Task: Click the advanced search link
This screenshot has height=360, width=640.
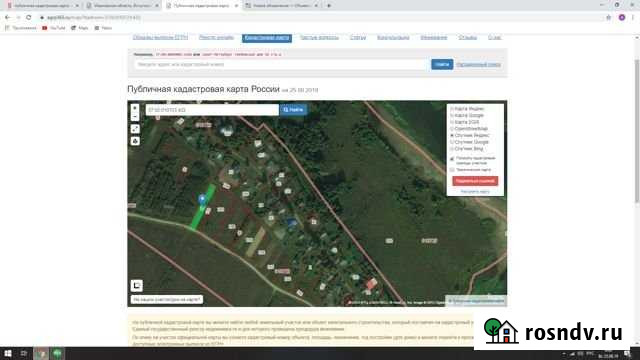Action: coord(478,64)
